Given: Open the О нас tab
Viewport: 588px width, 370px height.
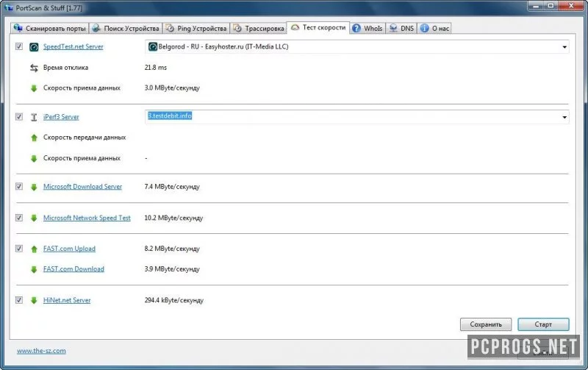Looking at the screenshot, I should tap(434, 29).
